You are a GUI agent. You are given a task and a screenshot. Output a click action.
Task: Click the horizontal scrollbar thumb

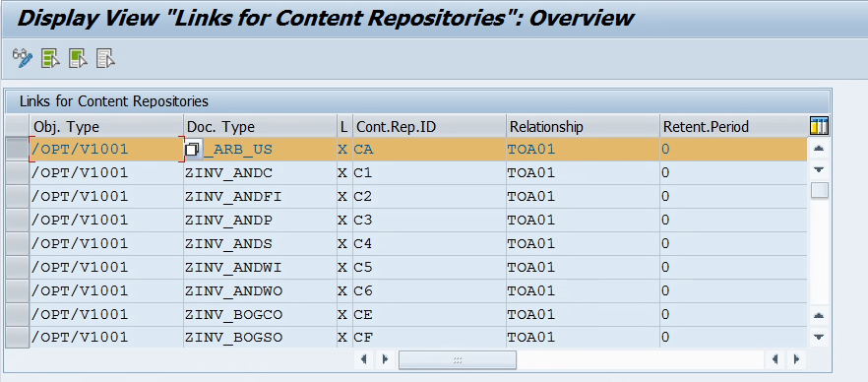pyautogui.click(x=458, y=360)
